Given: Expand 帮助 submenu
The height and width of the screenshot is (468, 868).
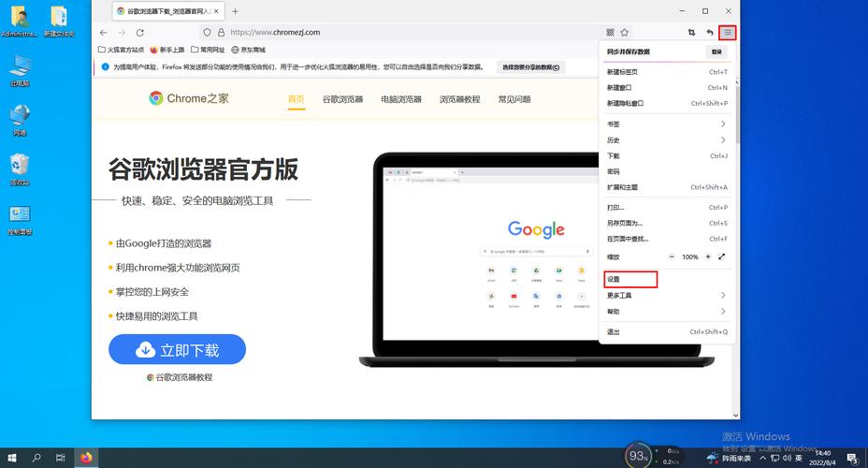Looking at the screenshot, I should click(667, 312).
